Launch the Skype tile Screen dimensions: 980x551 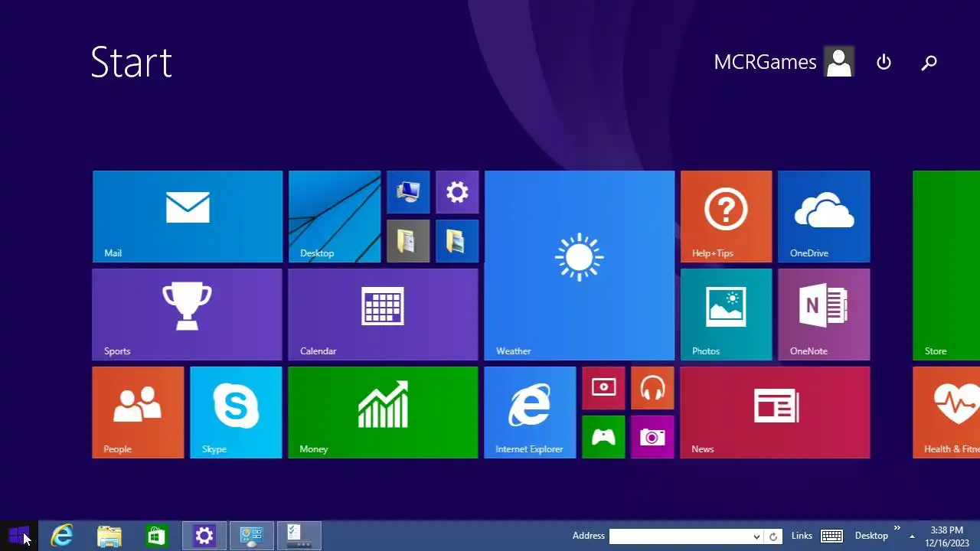tap(237, 412)
